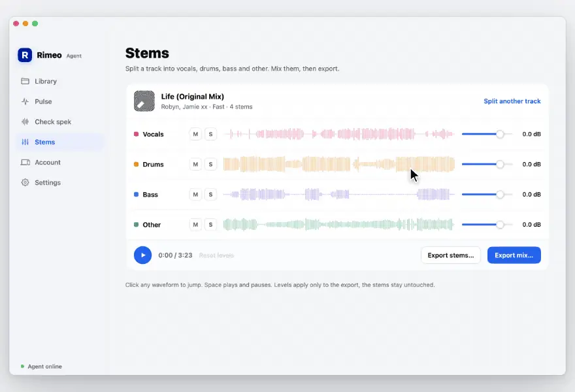This screenshot has height=392, width=575.
Task: Adjust the Other volume slider
Action: 487,224
